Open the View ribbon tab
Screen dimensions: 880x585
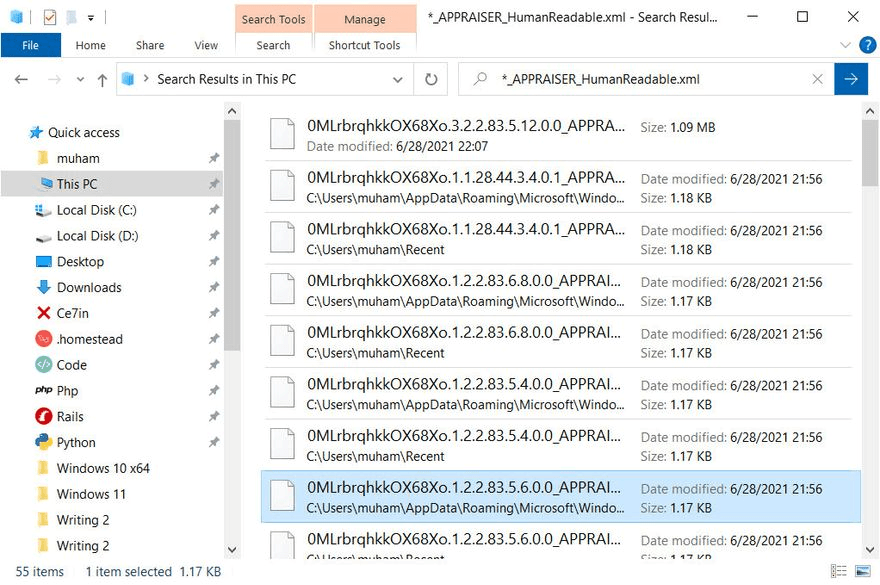(206, 45)
